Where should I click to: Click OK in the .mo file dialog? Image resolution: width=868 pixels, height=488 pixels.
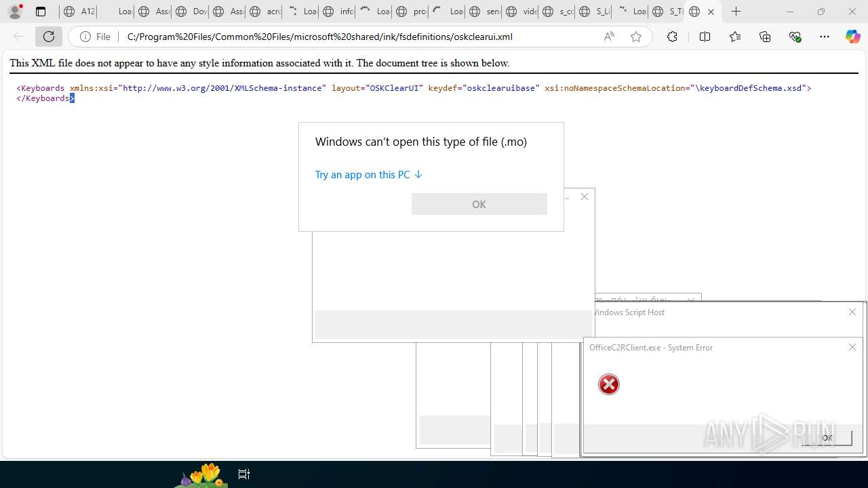point(479,204)
